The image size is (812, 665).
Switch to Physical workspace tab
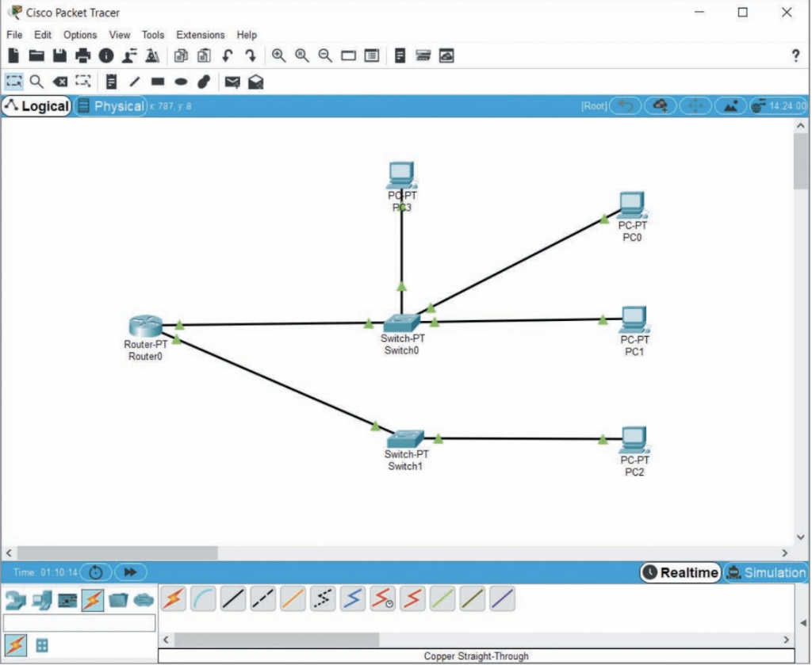[x=111, y=106]
